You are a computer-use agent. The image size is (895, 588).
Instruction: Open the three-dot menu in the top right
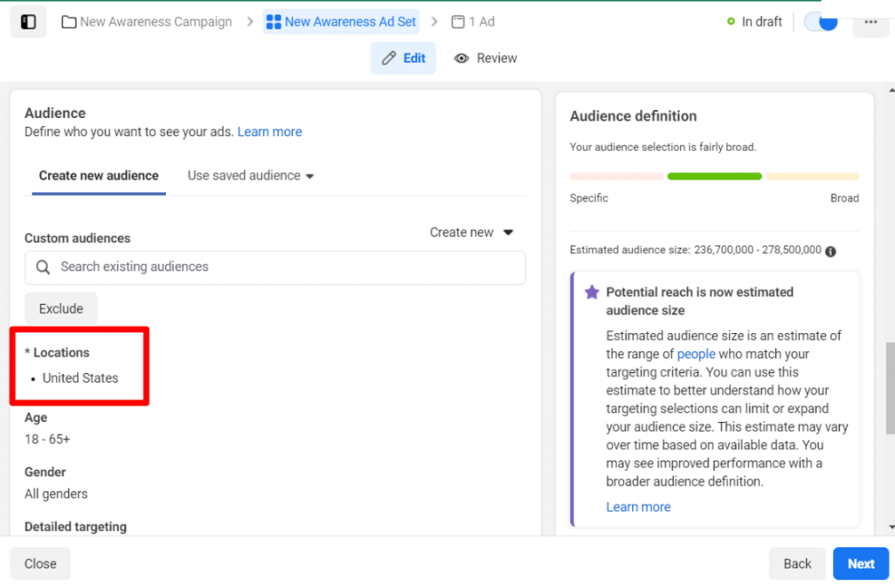click(871, 21)
